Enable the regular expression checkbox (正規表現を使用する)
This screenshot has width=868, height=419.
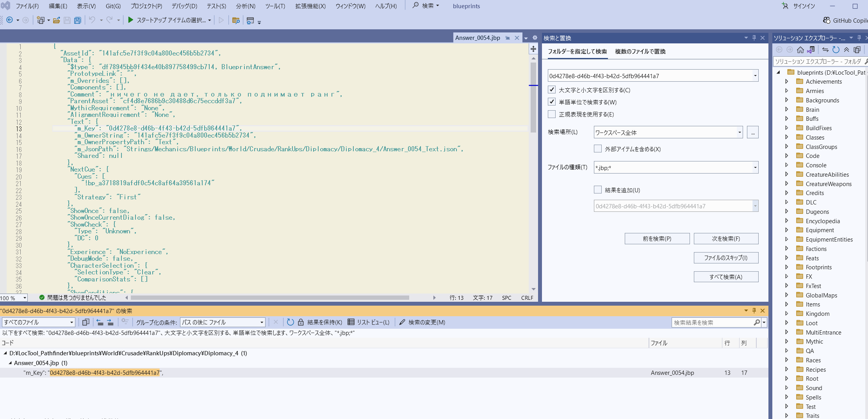552,114
